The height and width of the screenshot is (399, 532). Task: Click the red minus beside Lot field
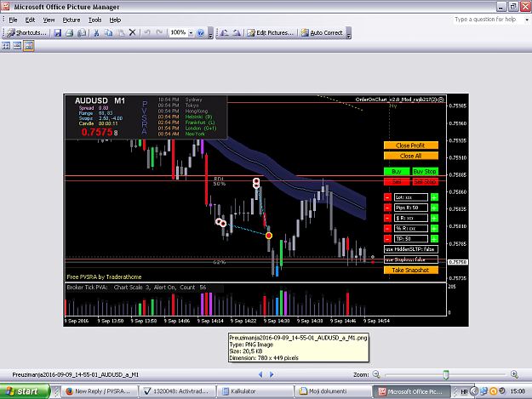point(387,197)
